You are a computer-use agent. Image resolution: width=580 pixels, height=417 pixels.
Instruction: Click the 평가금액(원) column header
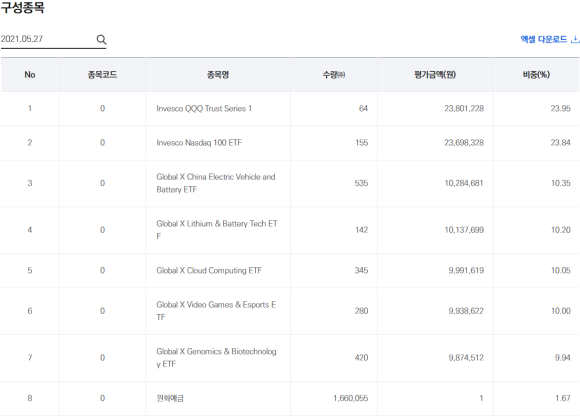coord(435,75)
